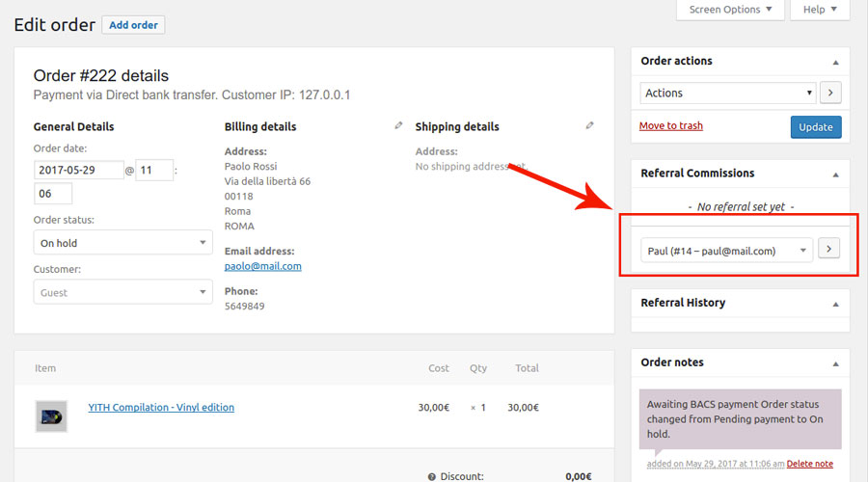Edit shipping details with pencil icon
This screenshot has width=868, height=482.
pyautogui.click(x=590, y=125)
